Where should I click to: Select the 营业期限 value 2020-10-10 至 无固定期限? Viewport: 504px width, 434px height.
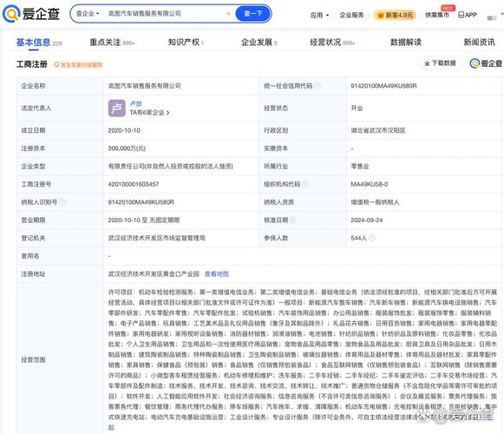[x=144, y=220]
